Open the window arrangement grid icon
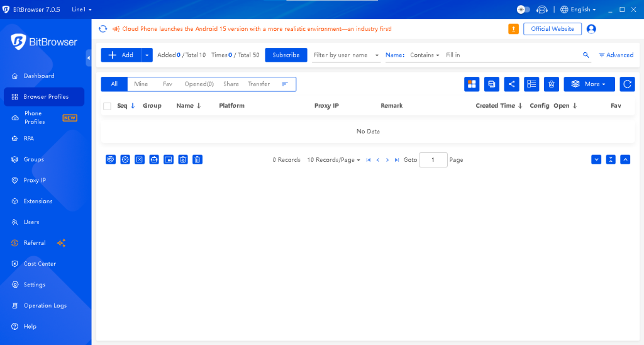The image size is (644, 345). (x=472, y=84)
